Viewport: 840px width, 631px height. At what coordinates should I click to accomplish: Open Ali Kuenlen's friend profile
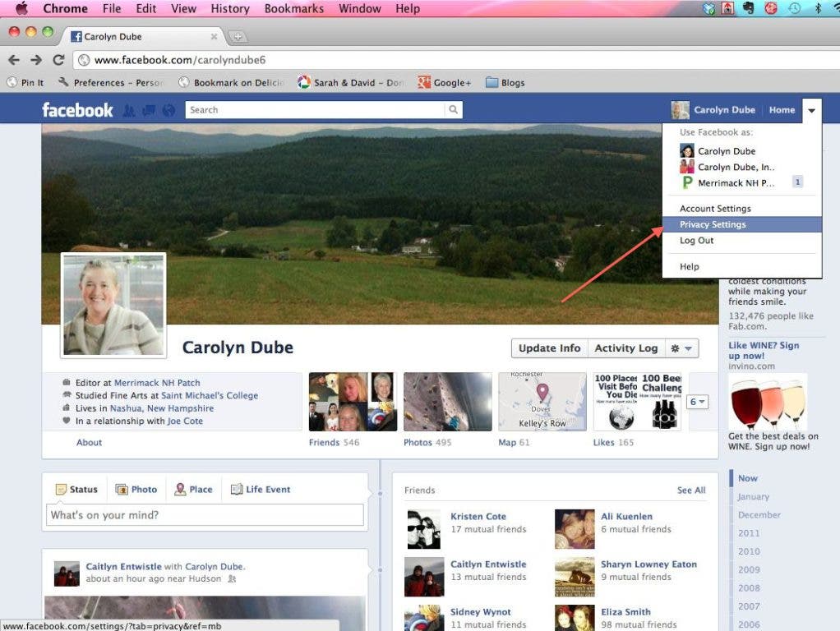(x=627, y=516)
